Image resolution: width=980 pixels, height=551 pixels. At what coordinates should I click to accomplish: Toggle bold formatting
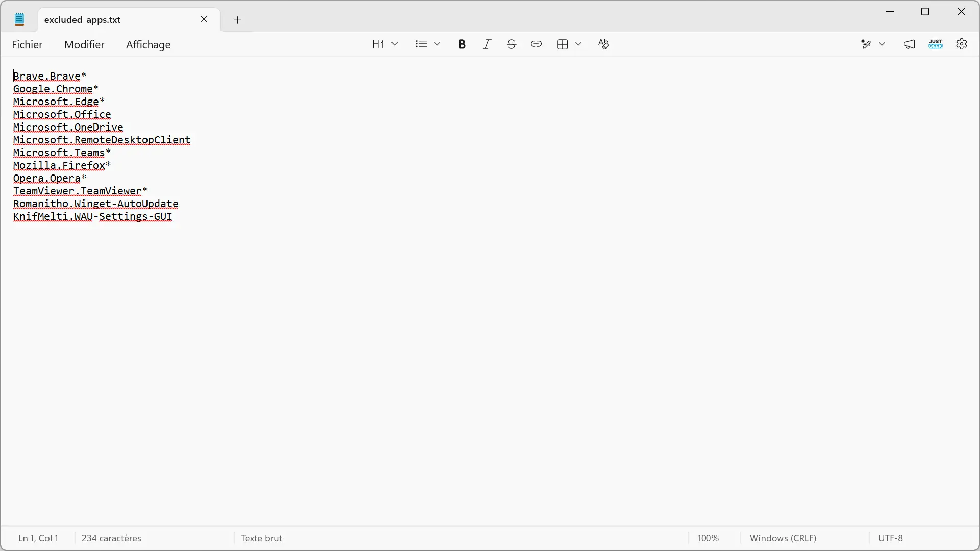click(x=462, y=44)
